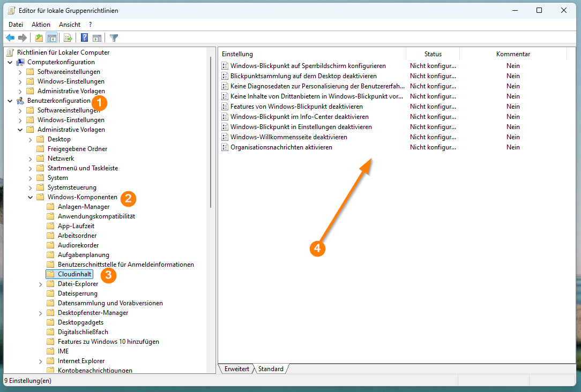
Task: Open the Ansicht menu
Action: [70, 25]
